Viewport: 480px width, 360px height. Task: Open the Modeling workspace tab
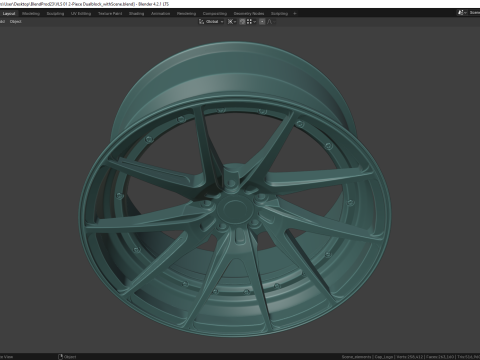[x=31, y=14]
